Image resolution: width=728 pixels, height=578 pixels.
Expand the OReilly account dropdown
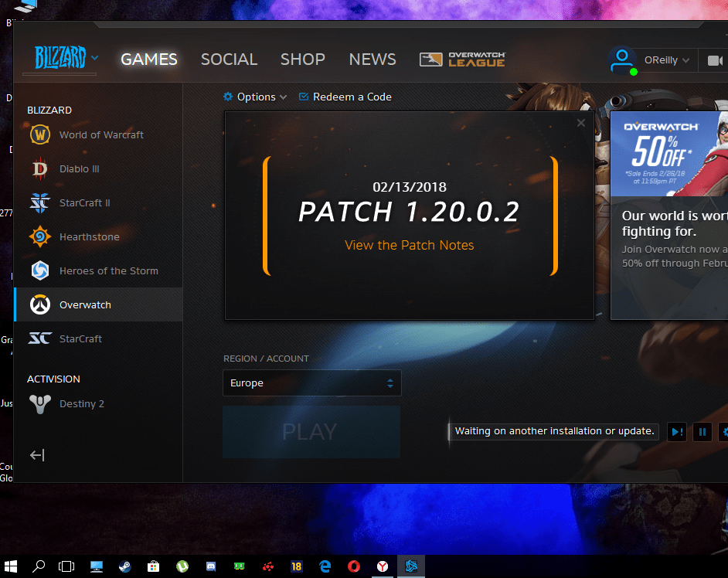point(667,60)
